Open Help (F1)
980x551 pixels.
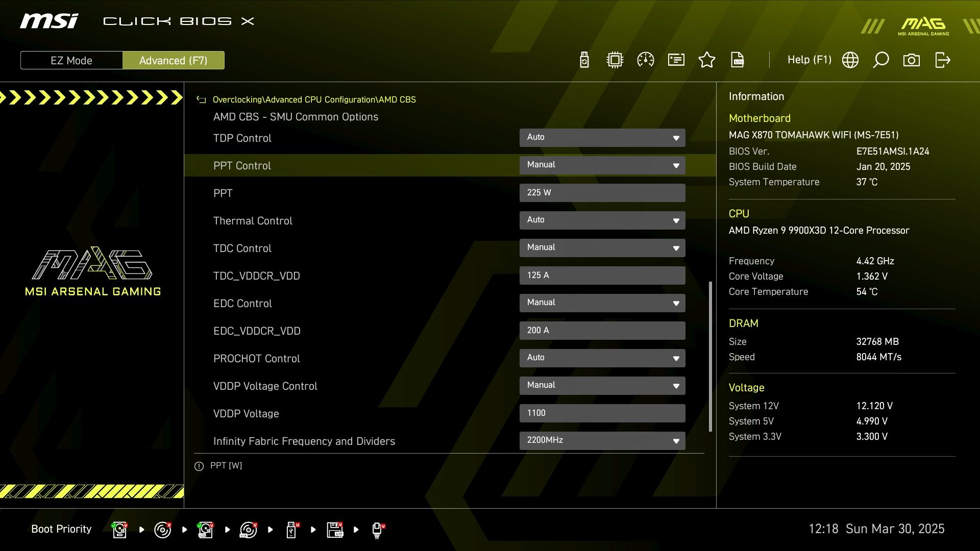(809, 60)
